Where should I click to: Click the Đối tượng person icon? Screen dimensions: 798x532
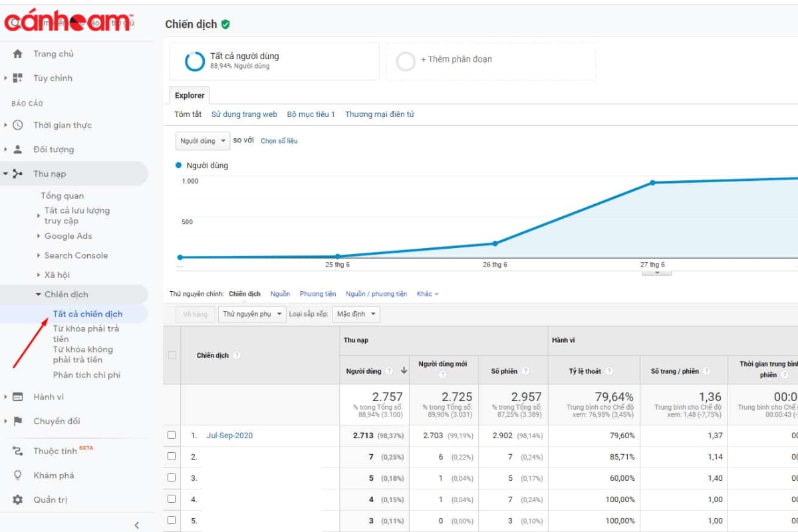tap(18, 150)
